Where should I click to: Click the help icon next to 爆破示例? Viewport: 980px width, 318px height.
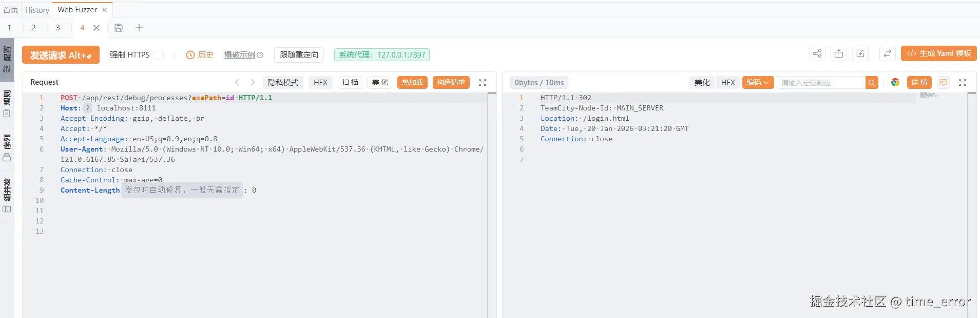[260, 55]
